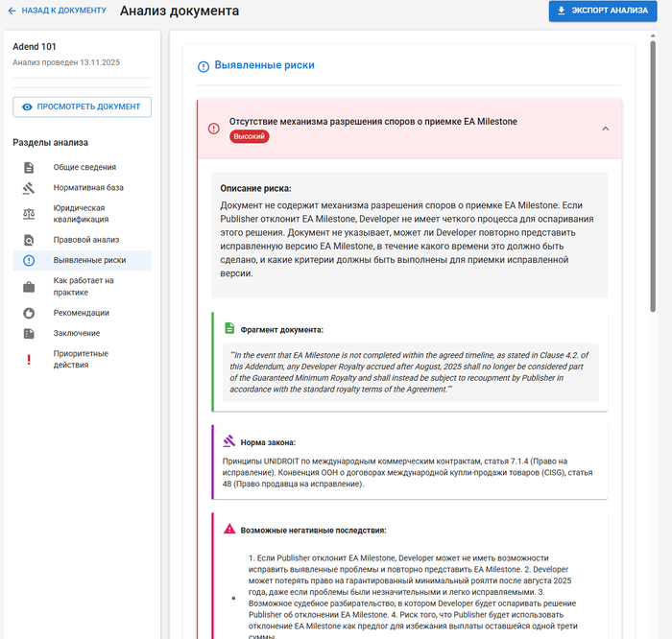Click the green document icon near Фрагмент документа

pyautogui.click(x=229, y=328)
